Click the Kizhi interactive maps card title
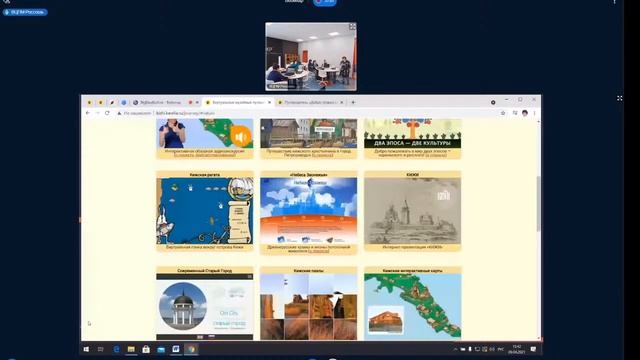This screenshot has height=360, width=640. 413,271
